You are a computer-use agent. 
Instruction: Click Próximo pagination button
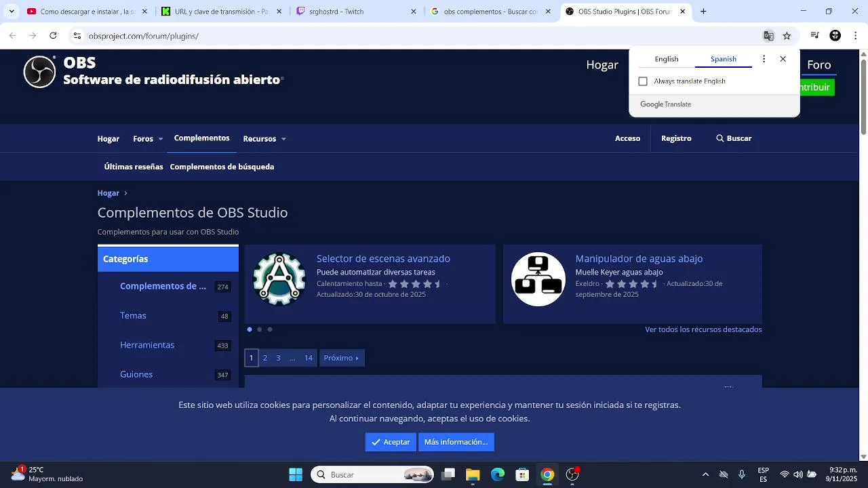pyautogui.click(x=342, y=358)
